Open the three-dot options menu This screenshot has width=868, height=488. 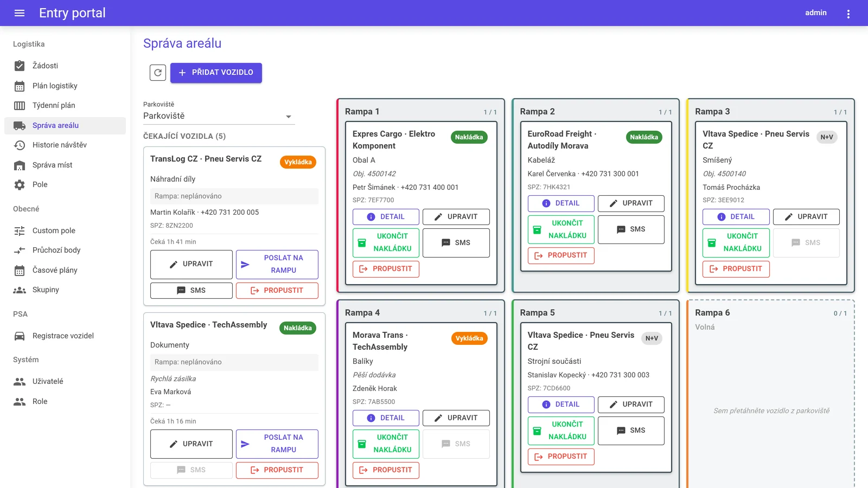848,14
